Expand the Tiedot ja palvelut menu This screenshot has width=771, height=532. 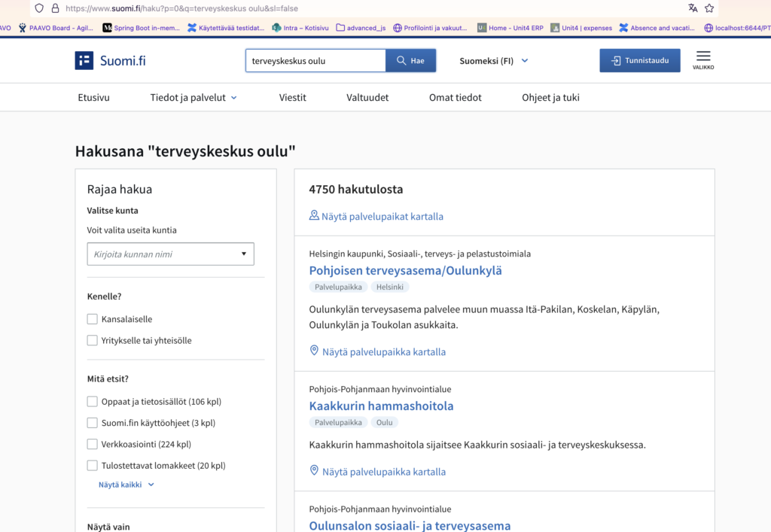(194, 97)
